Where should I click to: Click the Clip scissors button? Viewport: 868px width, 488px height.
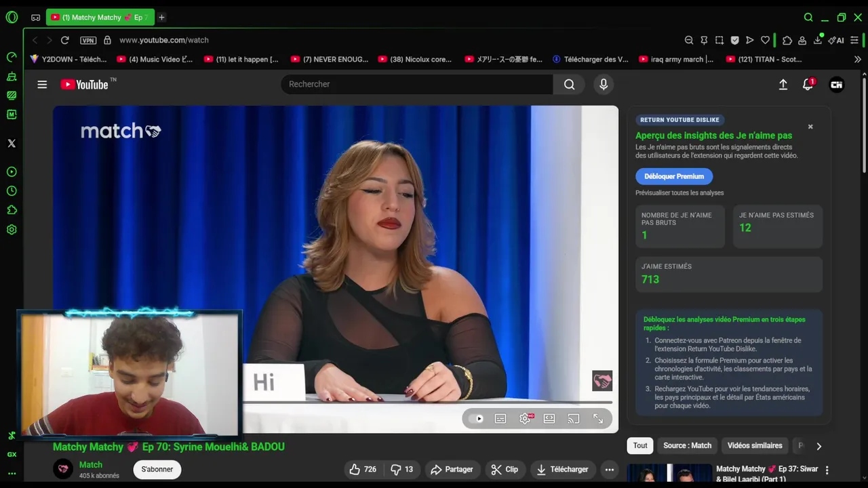pos(505,469)
